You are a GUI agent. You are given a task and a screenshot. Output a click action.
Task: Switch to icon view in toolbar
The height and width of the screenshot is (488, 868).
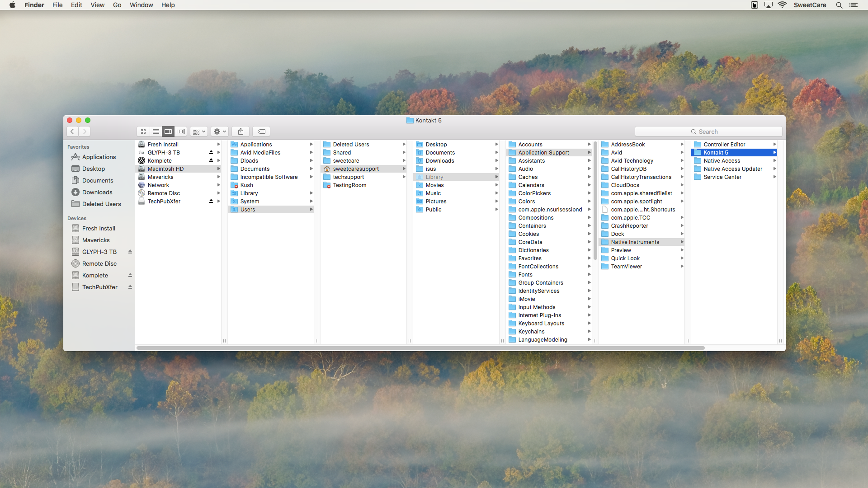(x=143, y=131)
